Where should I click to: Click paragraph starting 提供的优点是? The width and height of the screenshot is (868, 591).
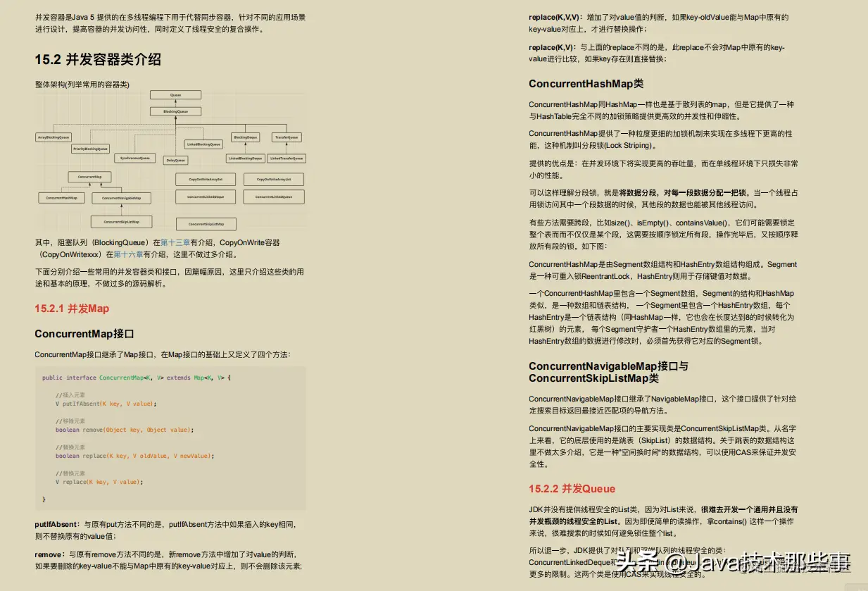664,169
